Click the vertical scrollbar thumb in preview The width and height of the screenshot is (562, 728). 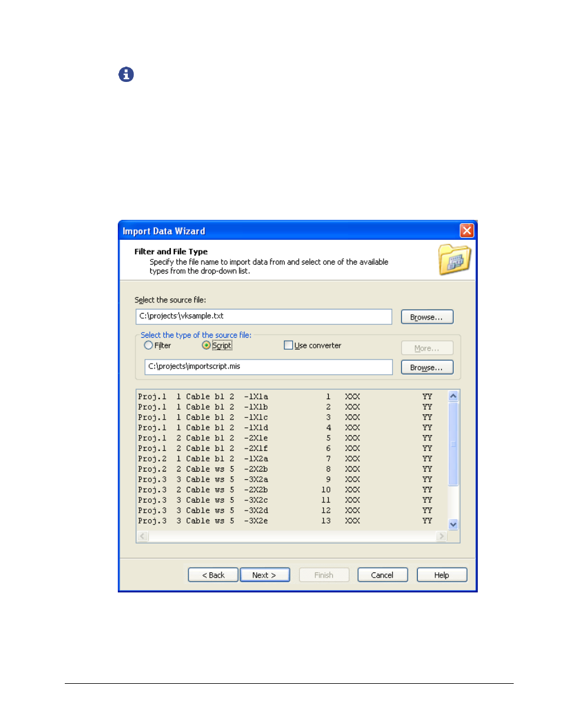coord(453,444)
